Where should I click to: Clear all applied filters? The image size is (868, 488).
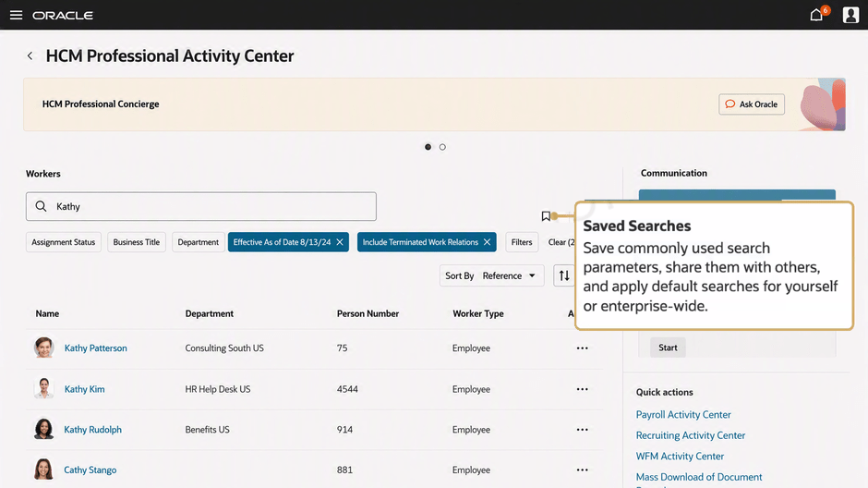561,242
